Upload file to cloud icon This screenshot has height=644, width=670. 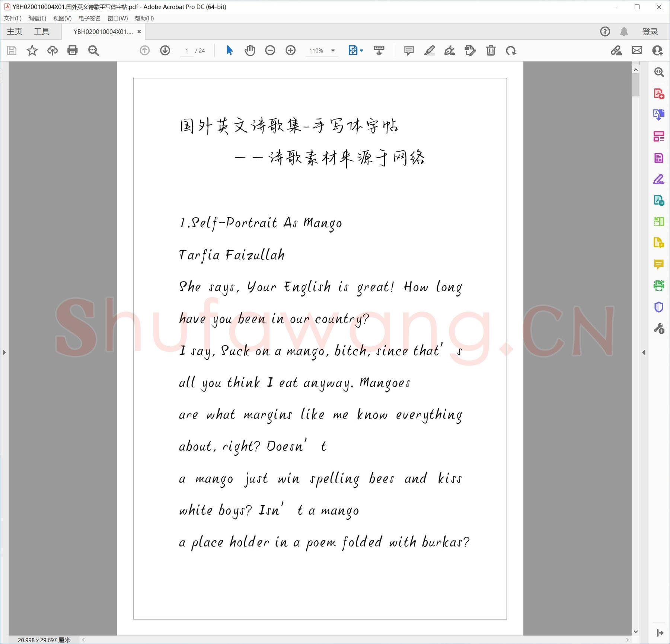52,50
